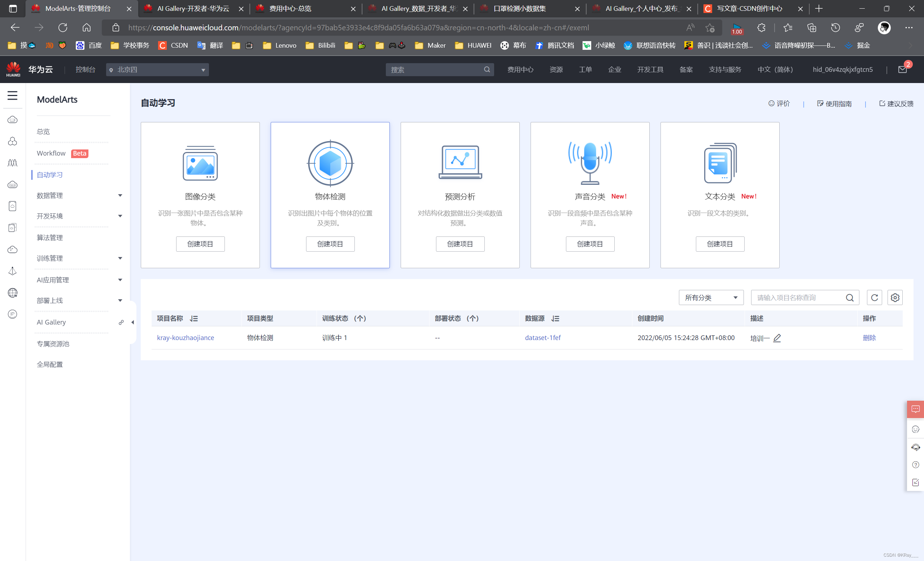Click the magnifier icon in project search box
Screen dimensions: 924x561
[x=849, y=297]
